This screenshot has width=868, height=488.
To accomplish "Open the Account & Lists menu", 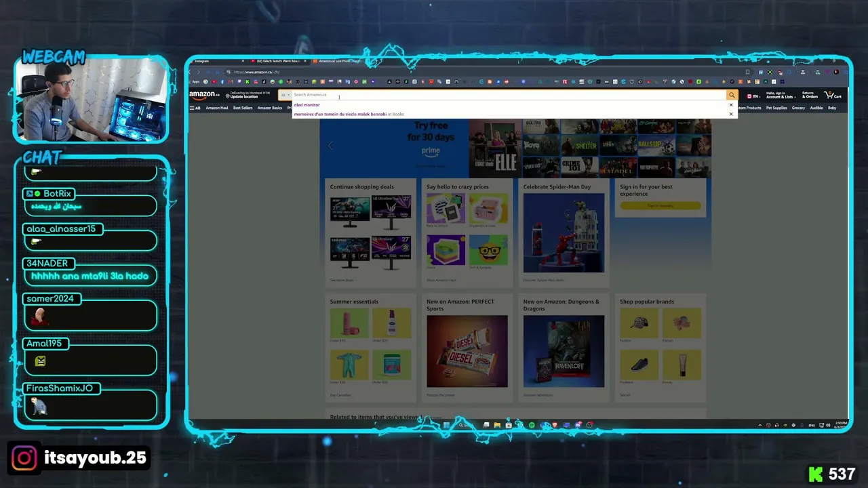I will (x=780, y=95).
